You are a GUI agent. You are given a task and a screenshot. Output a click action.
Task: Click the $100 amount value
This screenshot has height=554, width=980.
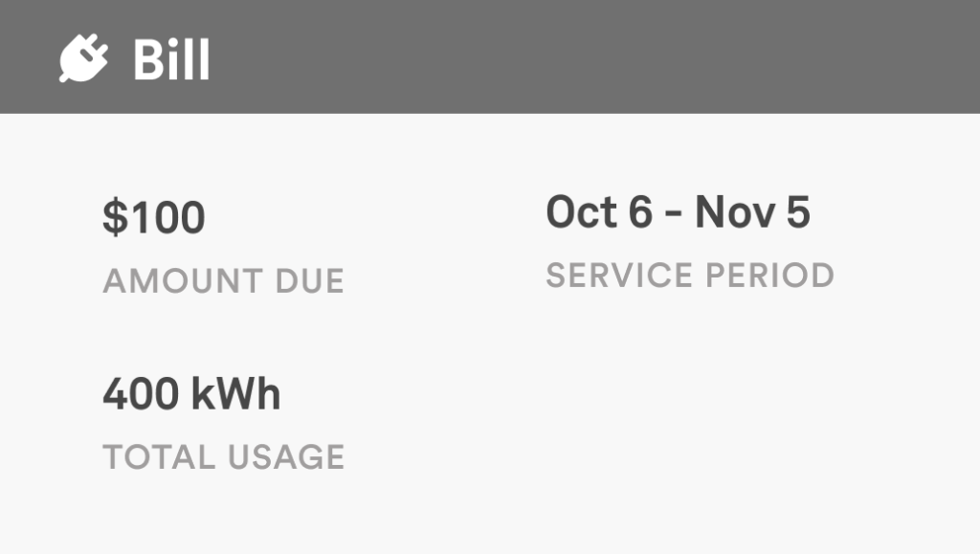click(154, 217)
